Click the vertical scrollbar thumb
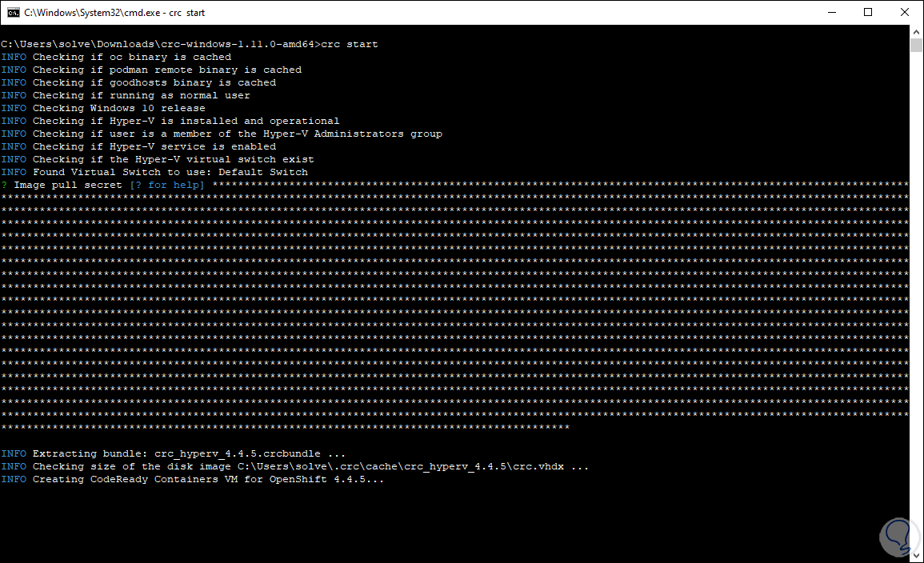The width and height of the screenshot is (924, 563). pos(916,46)
